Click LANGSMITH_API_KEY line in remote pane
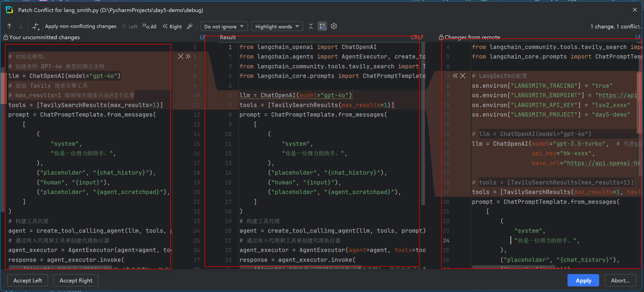Screen dimensions: 644x292 [x=551, y=105]
